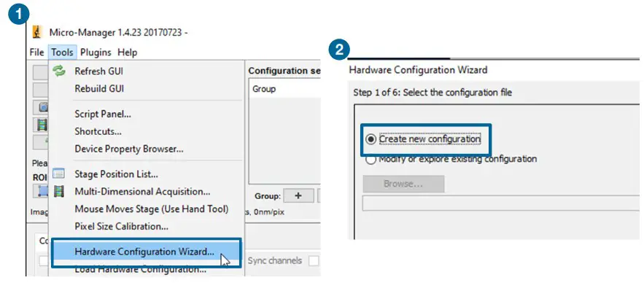The width and height of the screenshot is (644, 283).
Task: Add a group with the + button
Action: pyautogui.click(x=298, y=196)
